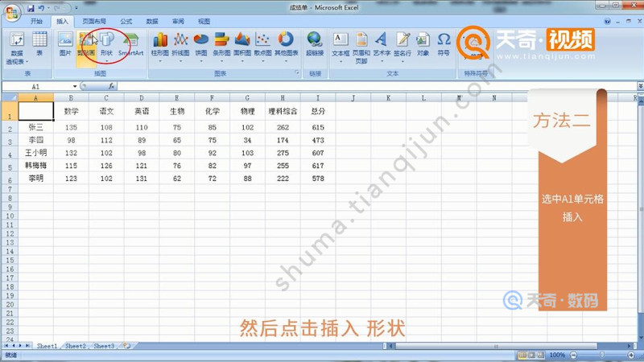Switch to Home (开始) ribbon tab
Image resolution: width=644 pixels, height=362 pixels.
pyautogui.click(x=36, y=22)
